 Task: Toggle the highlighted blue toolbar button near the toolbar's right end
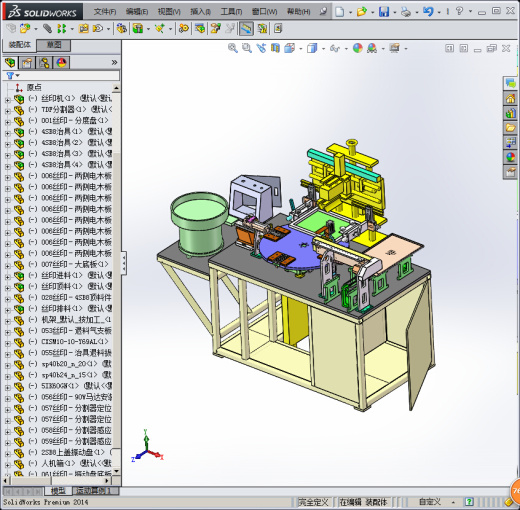(246, 29)
